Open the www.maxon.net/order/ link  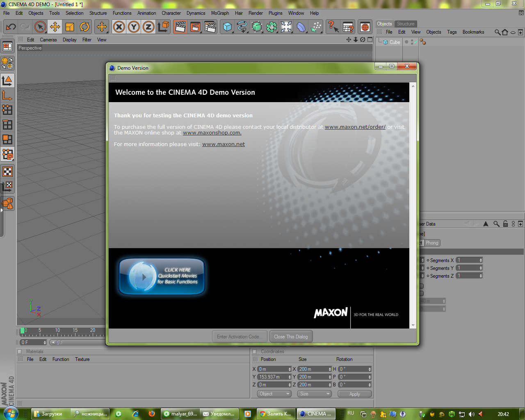[355, 127]
